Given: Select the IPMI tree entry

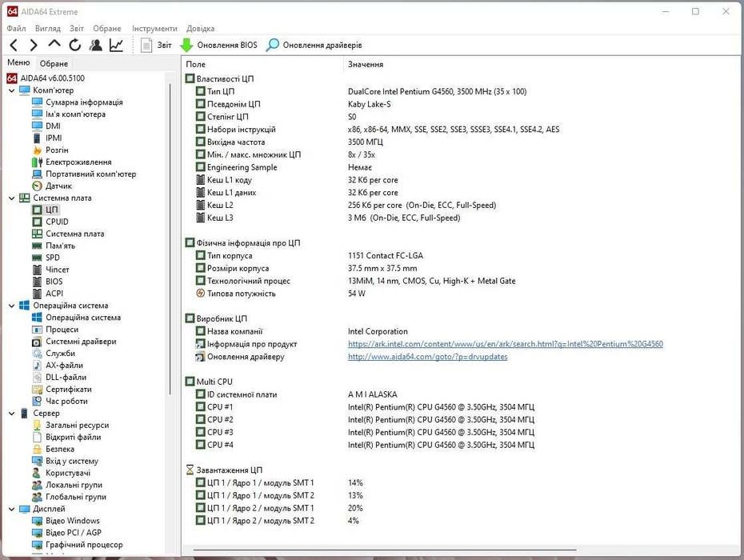Looking at the screenshot, I should pyautogui.click(x=47, y=138).
